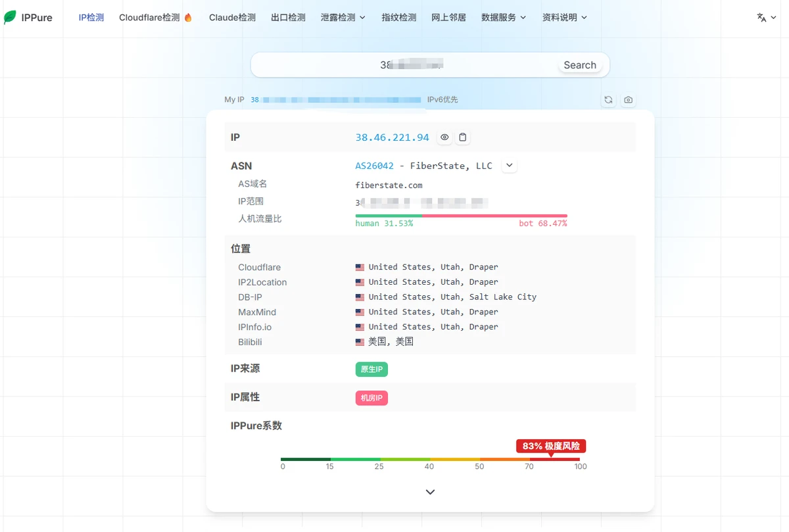Click the fiberstate.com domain text

pyautogui.click(x=389, y=185)
